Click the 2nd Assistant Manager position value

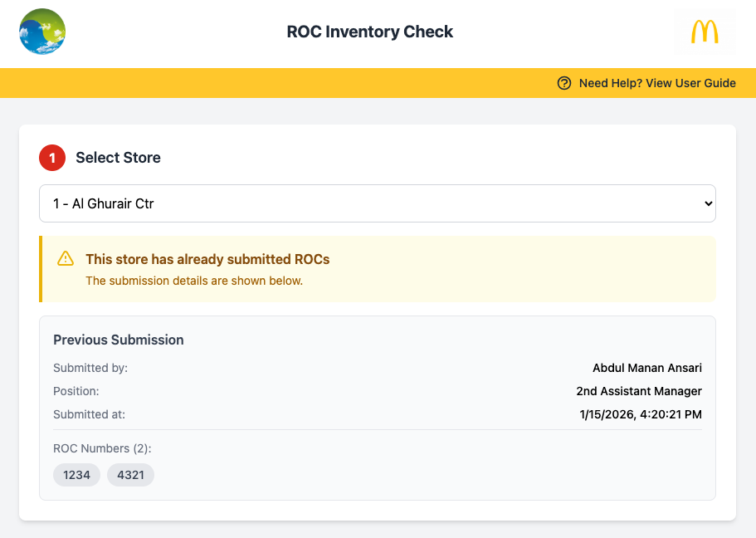(x=639, y=391)
